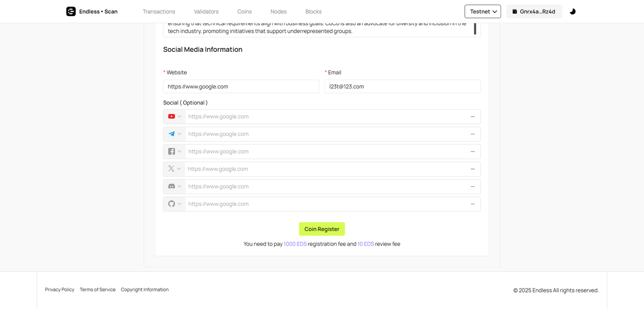Open the Facebook platform selector
The width and height of the screenshot is (644, 309).
[x=175, y=151]
